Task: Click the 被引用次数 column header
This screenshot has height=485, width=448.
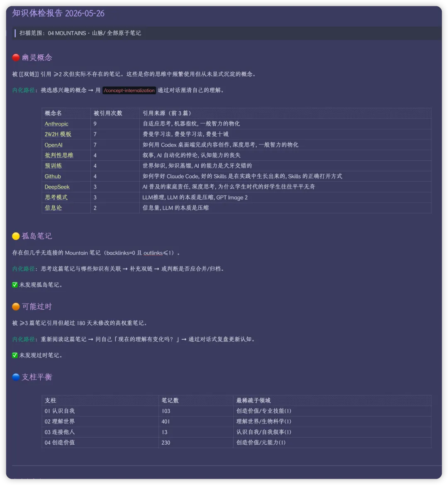Action: pos(108,113)
